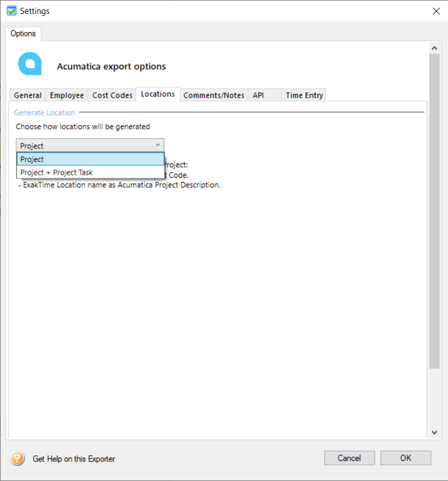The width and height of the screenshot is (448, 481).
Task: Close the Settings dialog
Action: click(436, 11)
